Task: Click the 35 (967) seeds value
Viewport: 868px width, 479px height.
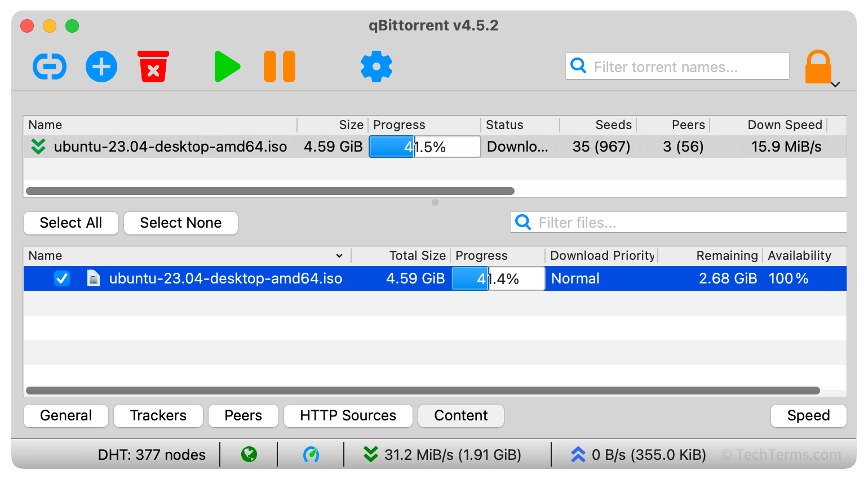Action: [601, 147]
